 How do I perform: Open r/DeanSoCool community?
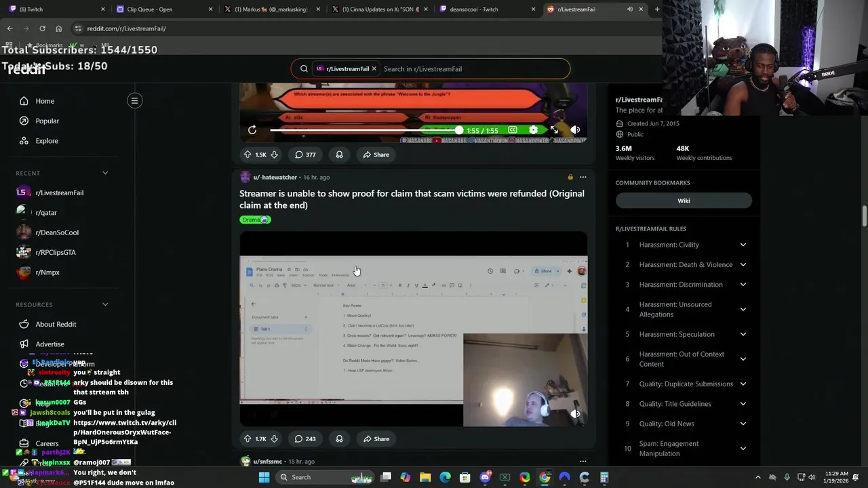click(57, 232)
